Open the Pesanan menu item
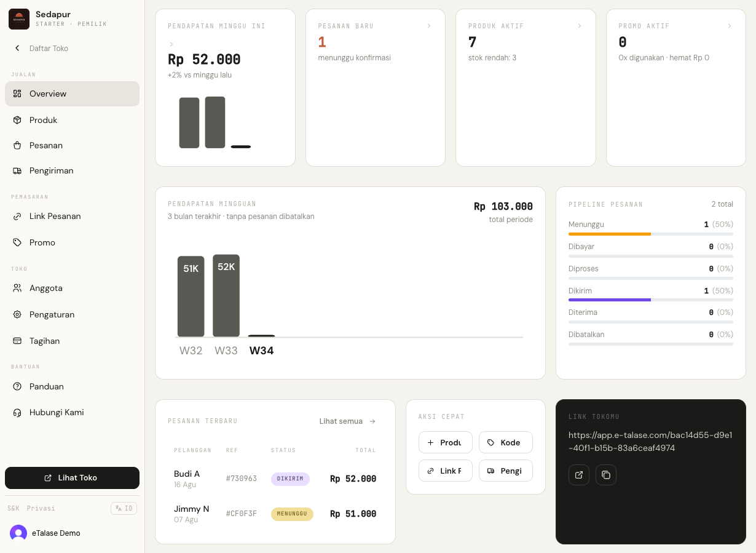This screenshot has height=553, width=756. coord(72,145)
